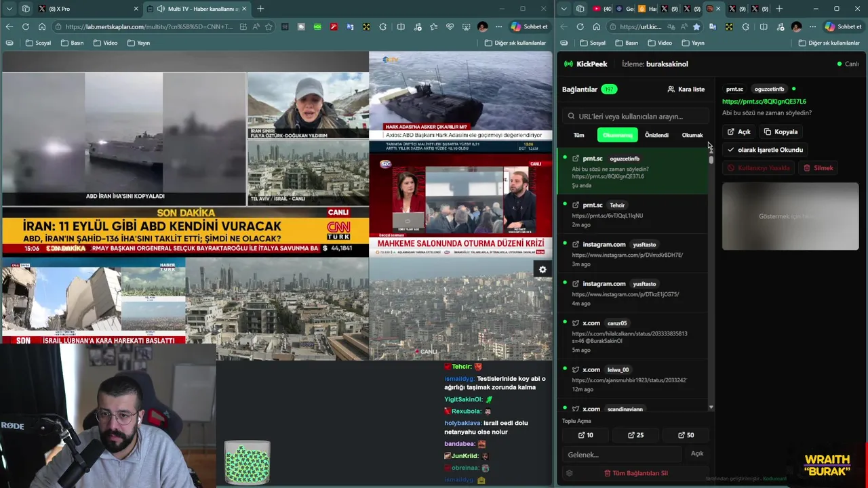The height and width of the screenshot is (488, 868).
Task: Reveal the blurred preview thumbnail
Action: pos(790,216)
